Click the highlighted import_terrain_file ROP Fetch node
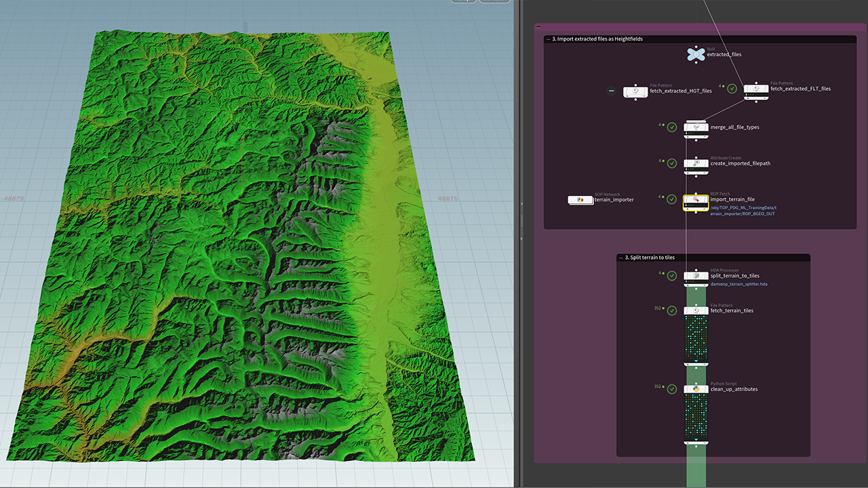 (696, 200)
